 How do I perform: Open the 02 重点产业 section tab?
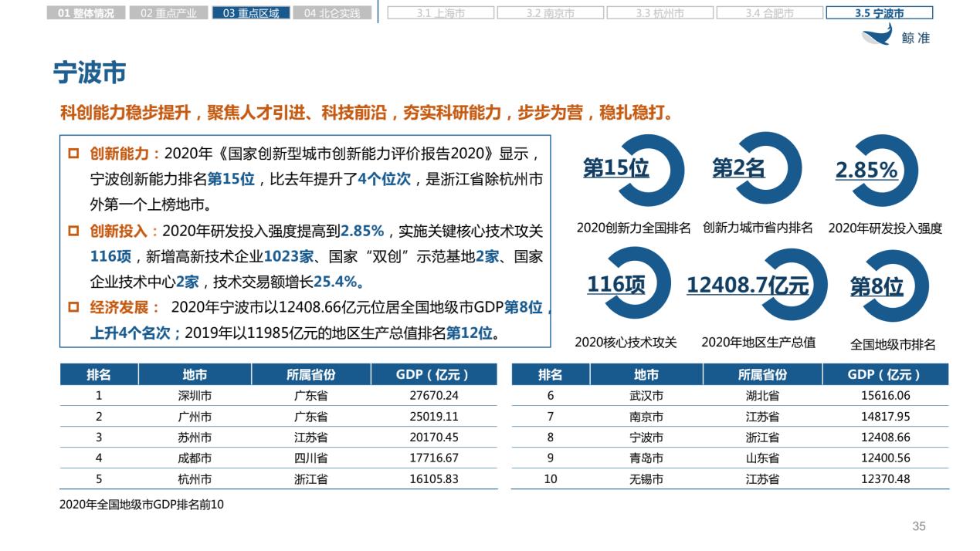(168, 13)
